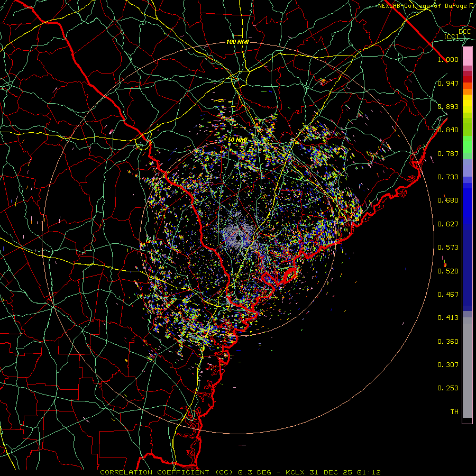Pick the pink segment of the color bar

(467, 57)
